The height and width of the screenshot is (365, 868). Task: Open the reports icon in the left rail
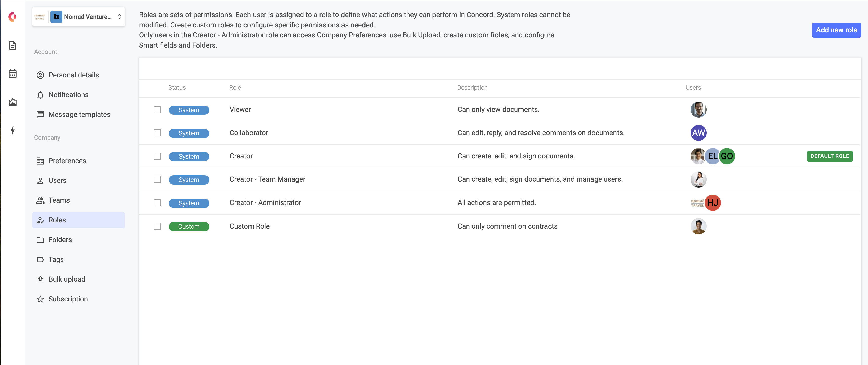[x=12, y=102]
